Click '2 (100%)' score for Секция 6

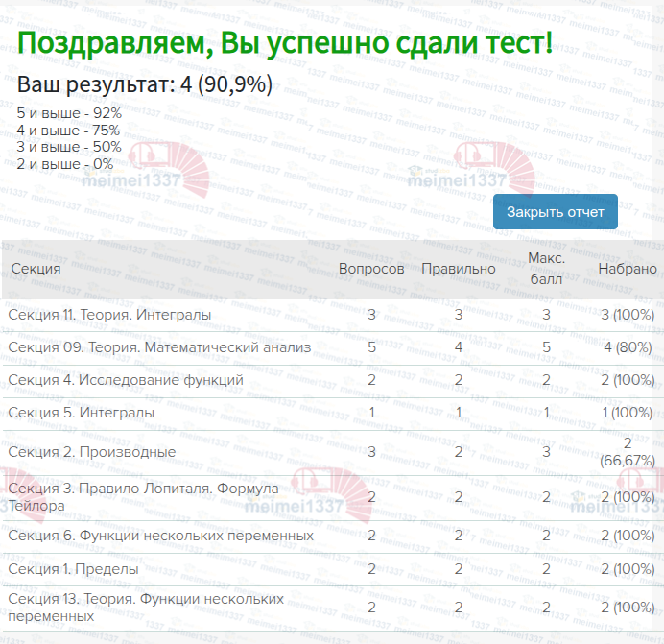[x=628, y=536]
